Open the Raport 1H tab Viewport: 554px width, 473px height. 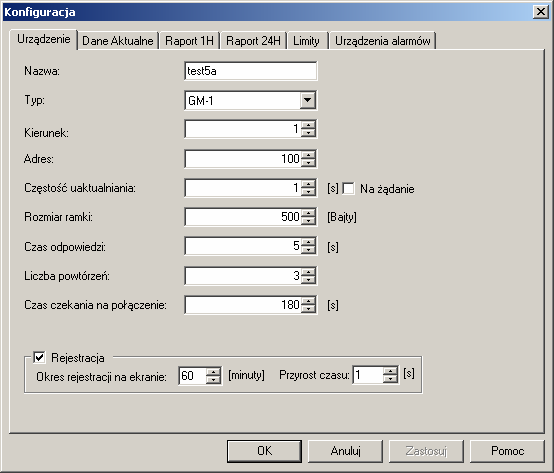click(189, 41)
